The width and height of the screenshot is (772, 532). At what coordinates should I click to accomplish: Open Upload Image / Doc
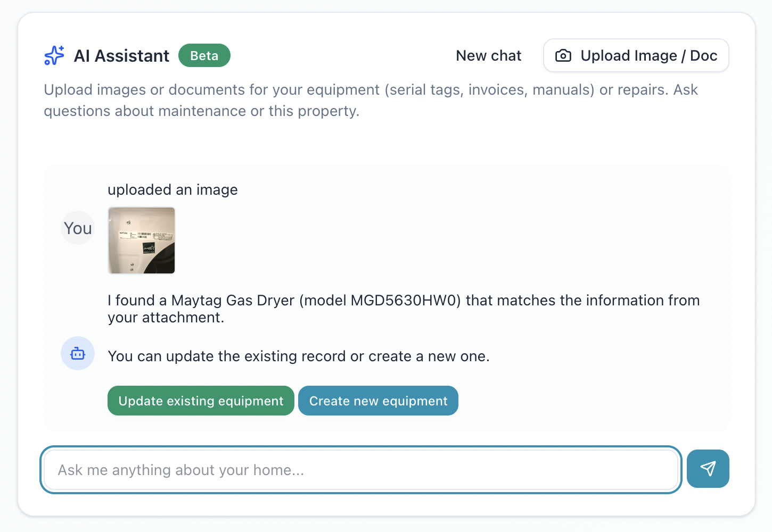[636, 55]
